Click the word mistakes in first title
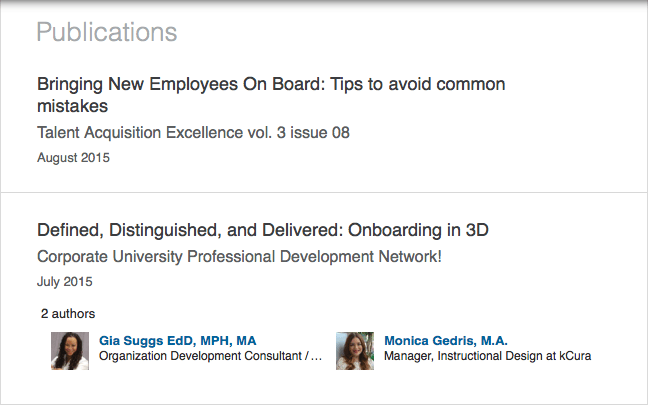 point(72,106)
